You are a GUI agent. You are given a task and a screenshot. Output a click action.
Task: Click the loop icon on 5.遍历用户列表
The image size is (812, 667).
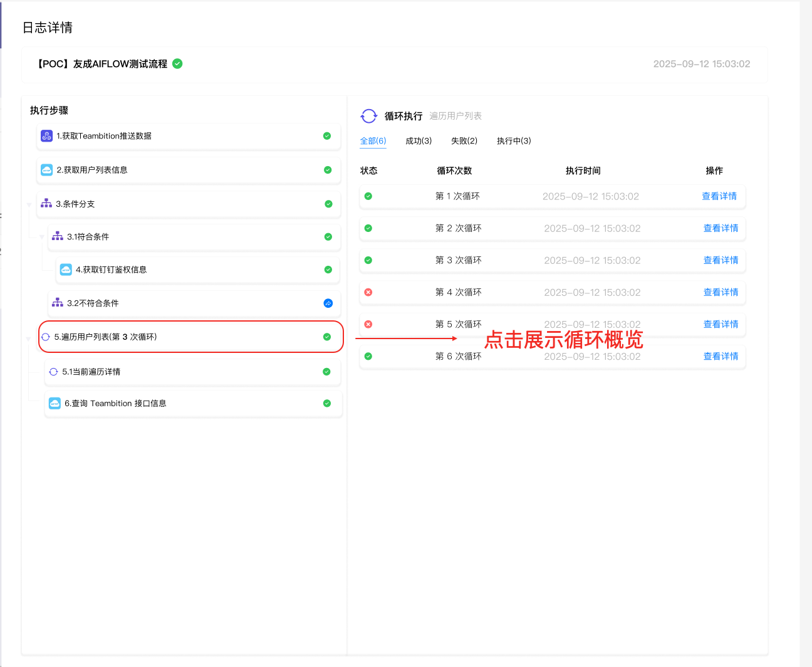46,337
